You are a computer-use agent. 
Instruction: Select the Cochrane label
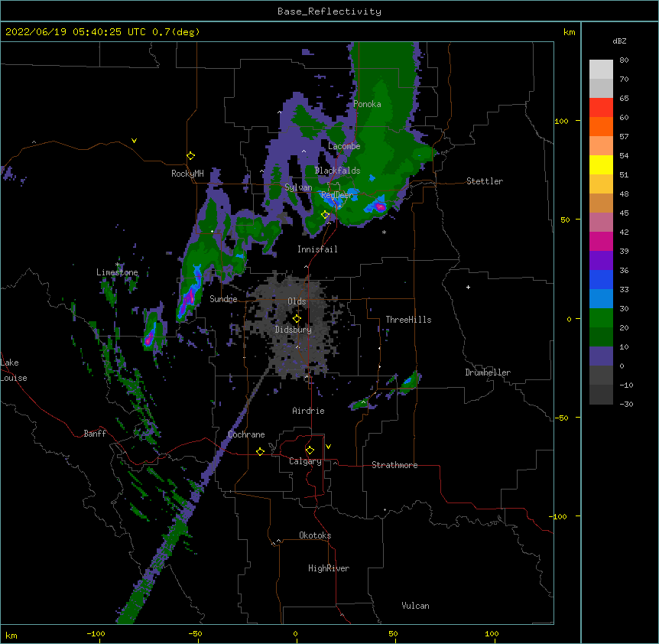point(246,434)
